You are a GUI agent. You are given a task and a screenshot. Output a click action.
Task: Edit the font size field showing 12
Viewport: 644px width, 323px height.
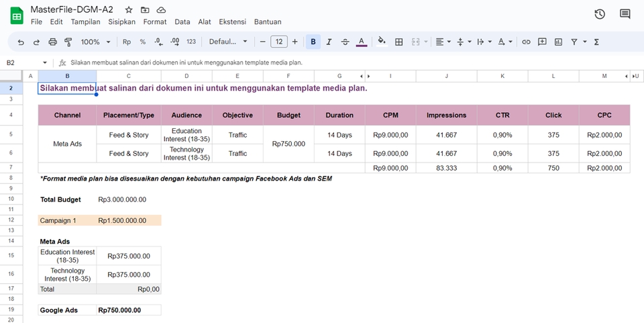[x=279, y=42]
